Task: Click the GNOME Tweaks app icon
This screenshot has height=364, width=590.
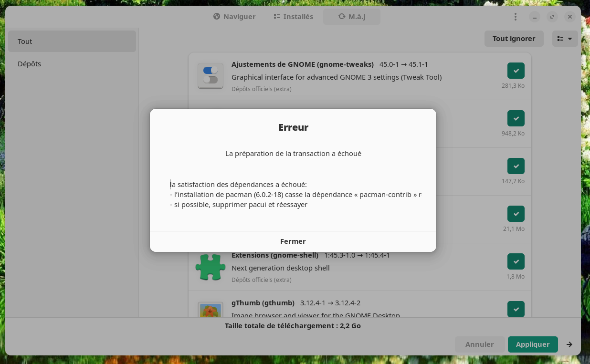Action: (211, 76)
